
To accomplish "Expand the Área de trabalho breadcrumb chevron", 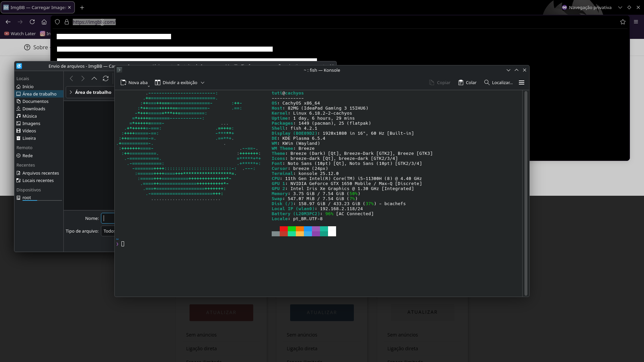I will [x=71, y=92].
